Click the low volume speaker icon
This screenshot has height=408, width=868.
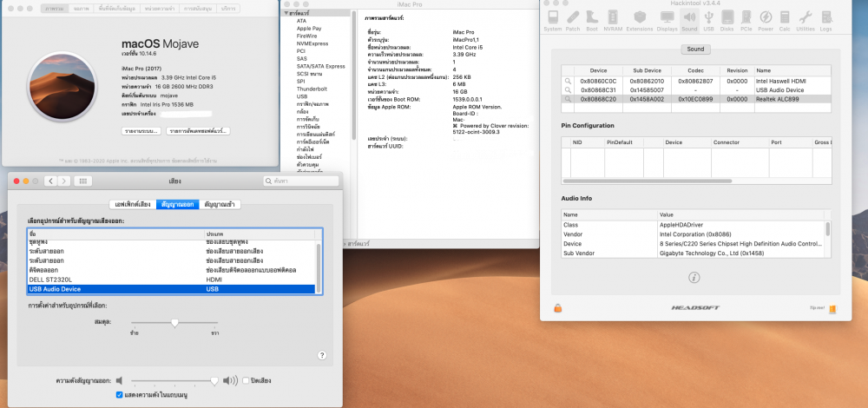tap(119, 381)
